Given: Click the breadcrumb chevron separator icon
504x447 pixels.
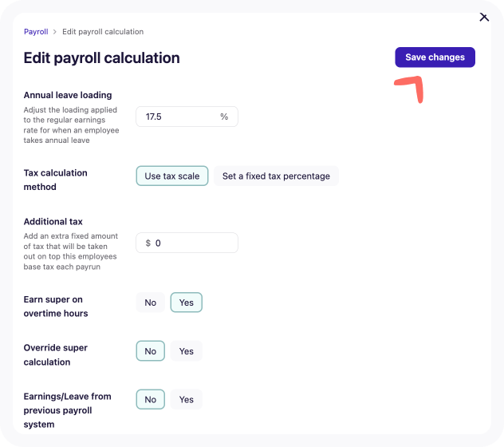Looking at the screenshot, I should 55,32.
